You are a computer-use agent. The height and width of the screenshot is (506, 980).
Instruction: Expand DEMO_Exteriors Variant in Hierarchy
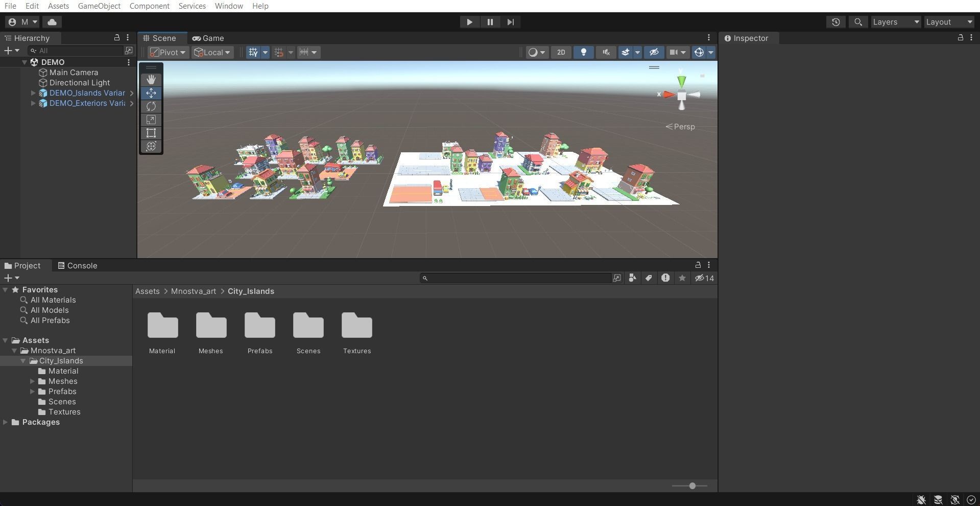pyautogui.click(x=33, y=103)
